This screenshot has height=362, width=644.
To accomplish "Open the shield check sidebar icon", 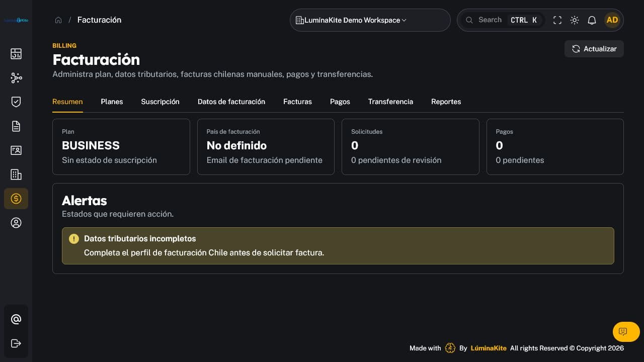I will tap(16, 102).
